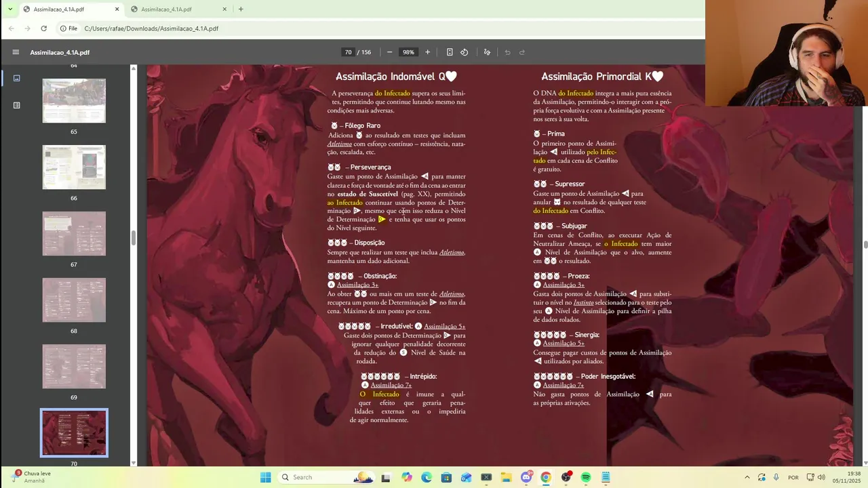The width and height of the screenshot is (868, 488).
Task: Close the first Assimilacao_4.1A.pdf tab
Action: click(x=117, y=9)
